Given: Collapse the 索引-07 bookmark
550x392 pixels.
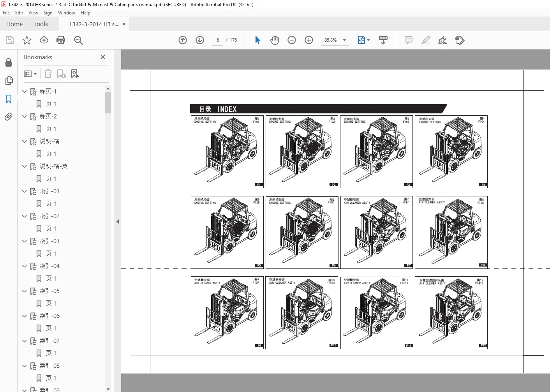Looking at the screenshot, I should point(25,341).
